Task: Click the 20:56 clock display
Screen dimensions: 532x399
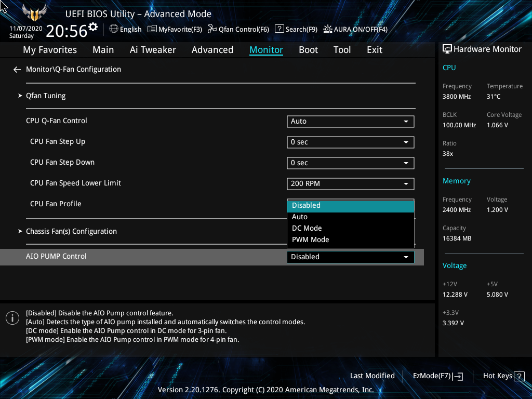Action: coord(66,31)
